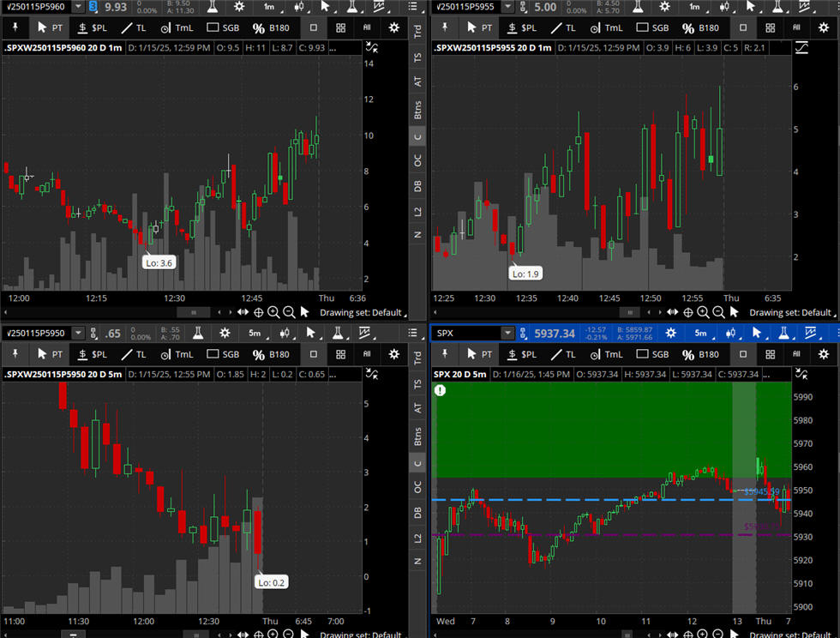Open AT sidebar tab beside P5960 chart
This screenshot has width=840, height=638.
click(x=417, y=81)
